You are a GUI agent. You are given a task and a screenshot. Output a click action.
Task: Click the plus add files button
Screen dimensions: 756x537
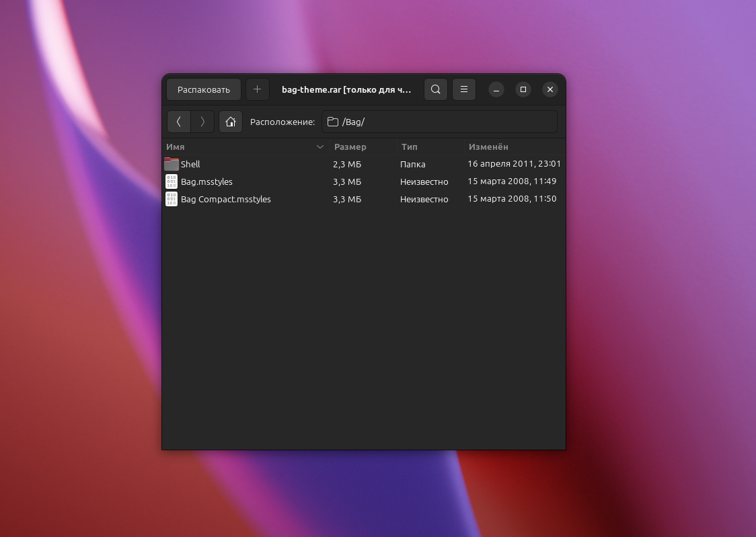pyautogui.click(x=257, y=89)
